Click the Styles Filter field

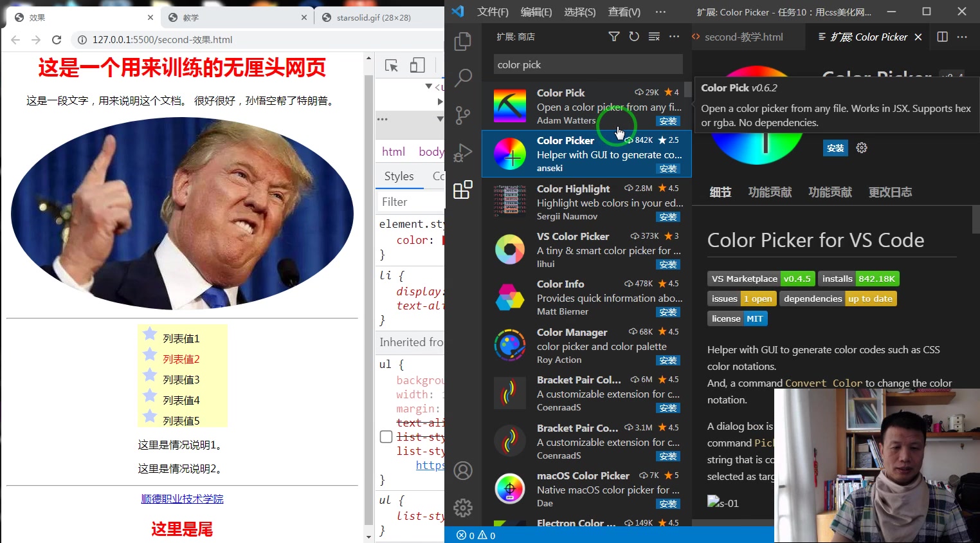pyautogui.click(x=410, y=201)
